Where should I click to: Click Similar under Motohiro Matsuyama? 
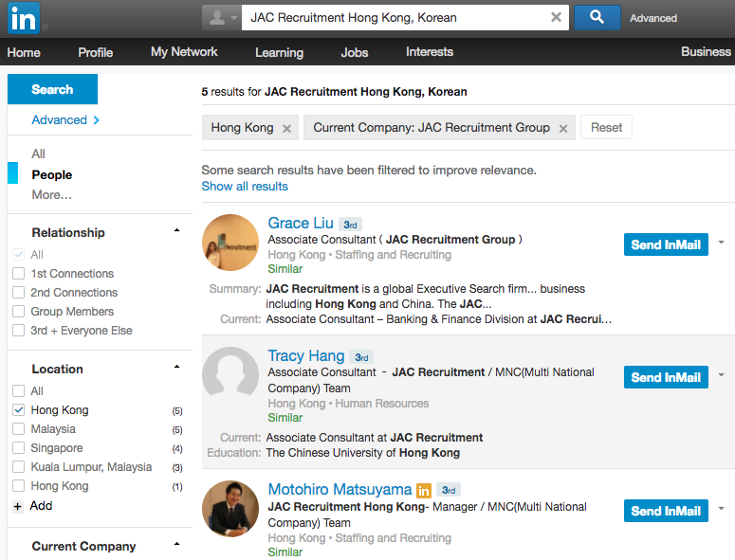pyautogui.click(x=285, y=552)
